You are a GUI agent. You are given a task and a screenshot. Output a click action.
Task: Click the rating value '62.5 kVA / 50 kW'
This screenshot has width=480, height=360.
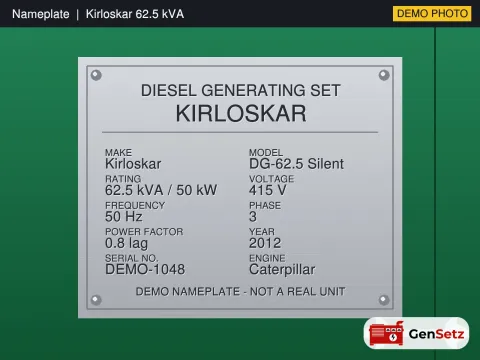coord(161,190)
